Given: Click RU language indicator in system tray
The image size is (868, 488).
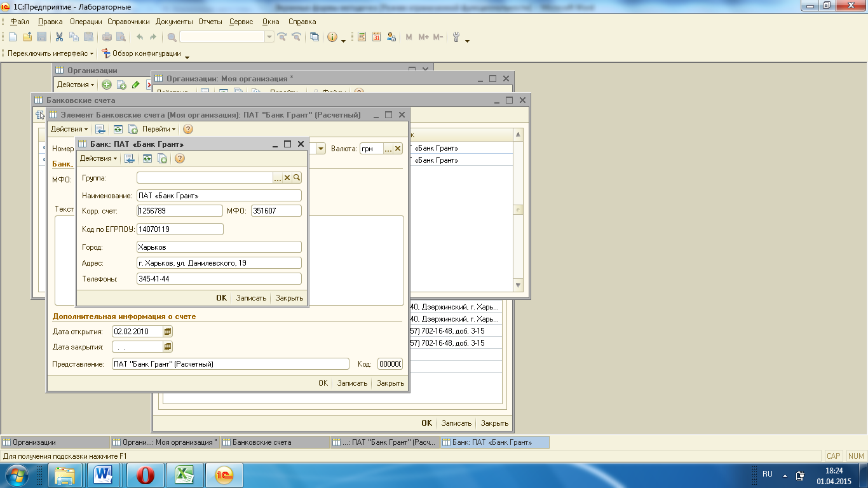Looking at the screenshot, I should pyautogui.click(x=768, y=474).
